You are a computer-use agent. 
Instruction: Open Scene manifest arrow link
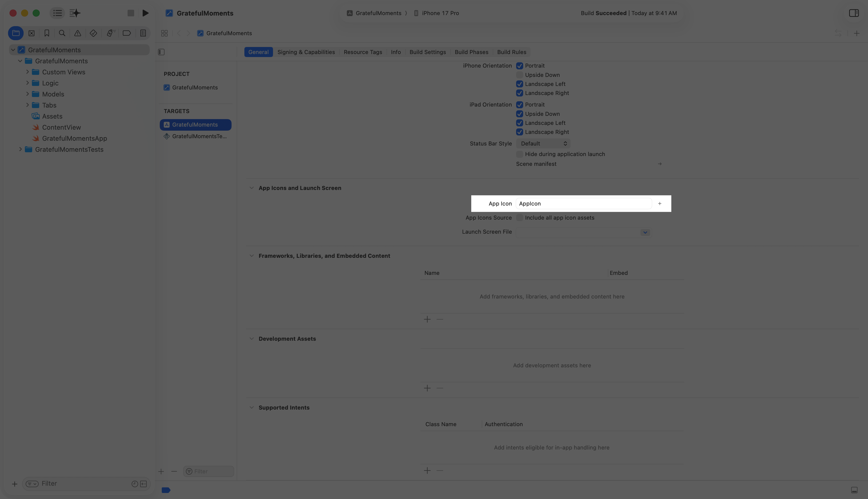pyautogui.click(x=659, y=164)
